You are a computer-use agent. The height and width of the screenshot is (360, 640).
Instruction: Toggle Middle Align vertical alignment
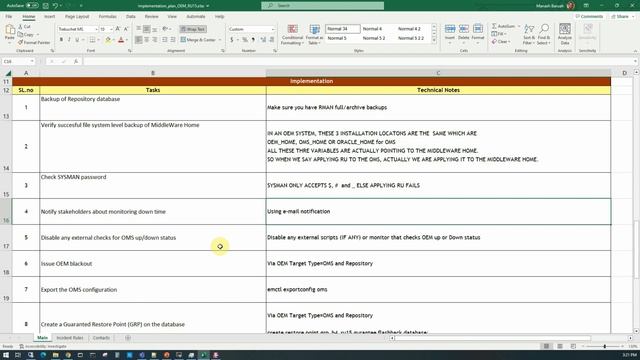[147, 29]
